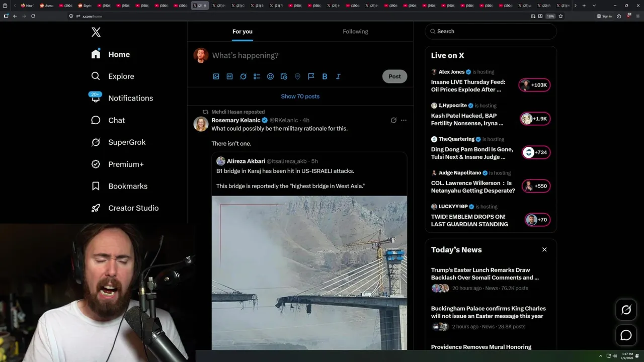Load new posts via Show 70 posts
Viewport: 644px width, 362px height.
[300, 96]
